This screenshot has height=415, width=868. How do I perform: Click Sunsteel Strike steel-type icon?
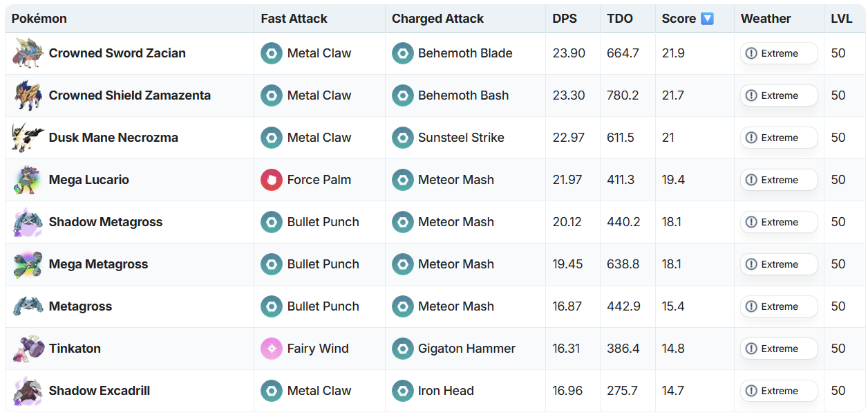click(x=402, y=138)
